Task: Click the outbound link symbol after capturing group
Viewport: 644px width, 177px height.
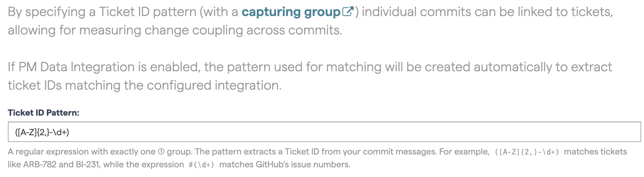Action: tap(348, 11)
